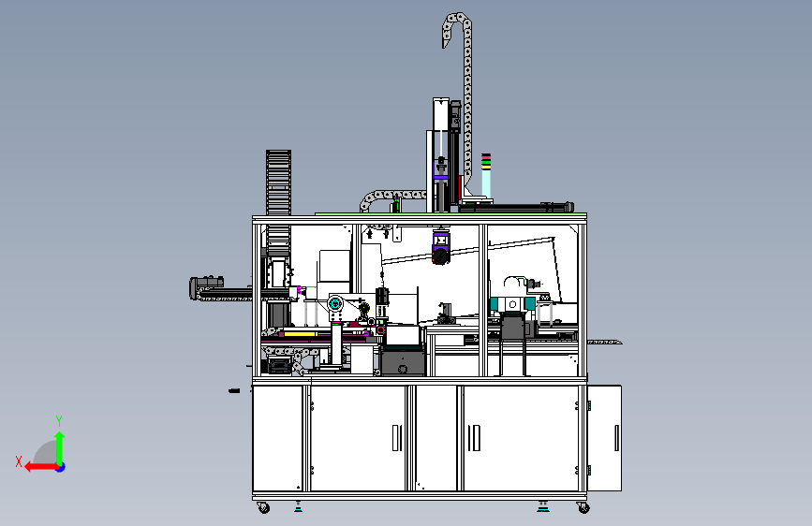Click the red X axis arrow of the triad
Screen dimensions: 812x526
tap(41, 467)
